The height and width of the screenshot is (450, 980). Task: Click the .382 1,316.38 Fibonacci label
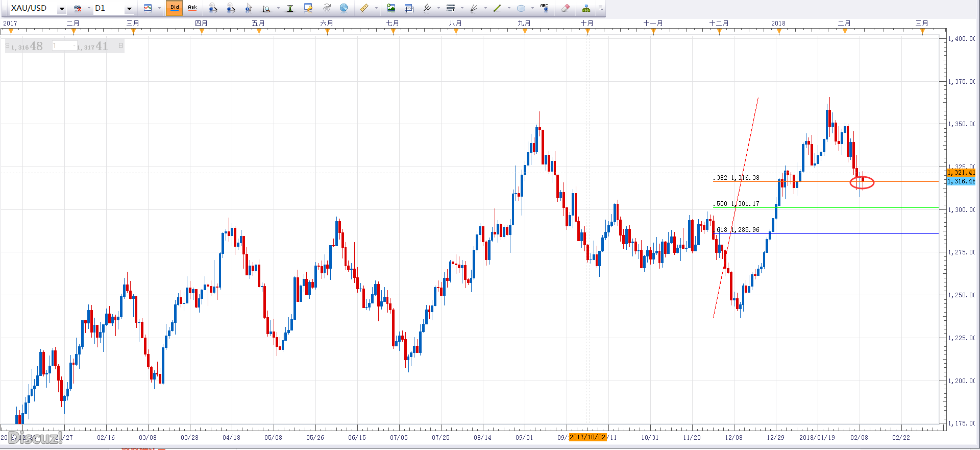pos(736,178)
